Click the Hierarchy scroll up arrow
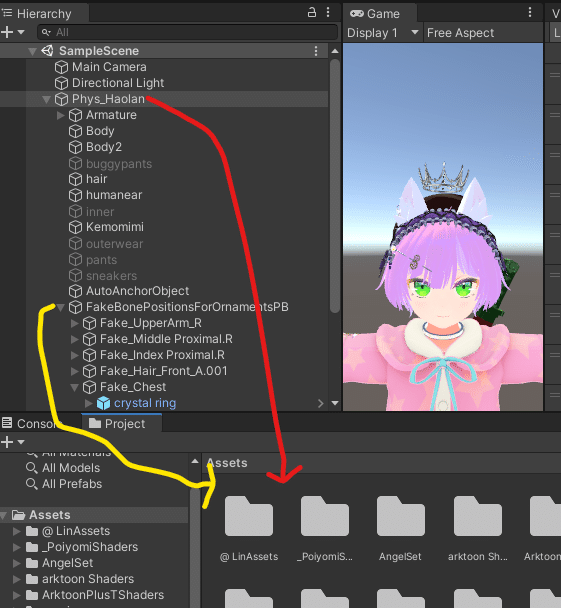Screen dimensions: 561x608 point(335,51)
